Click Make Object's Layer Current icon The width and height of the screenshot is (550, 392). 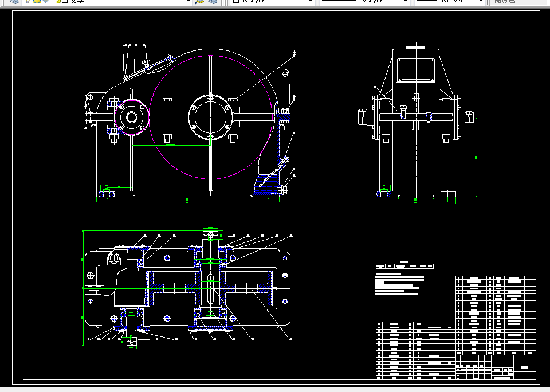tap(199, 1)
